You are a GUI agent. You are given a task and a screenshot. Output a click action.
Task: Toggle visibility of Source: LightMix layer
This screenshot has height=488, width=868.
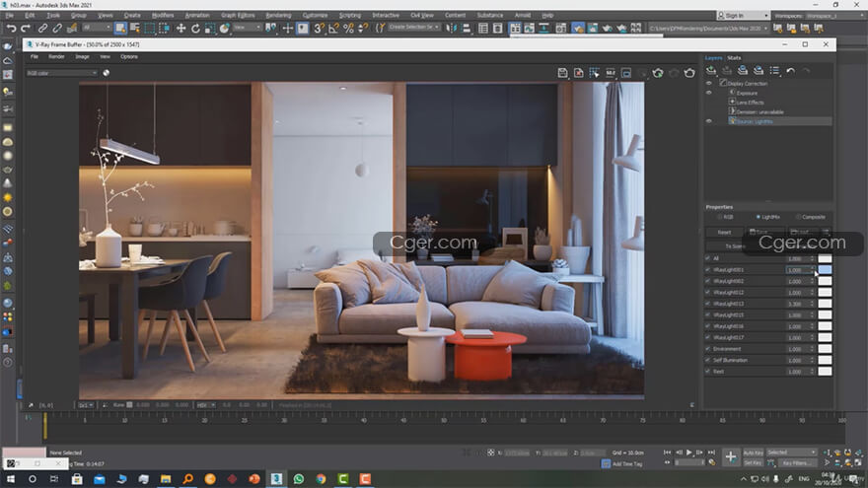708,120
